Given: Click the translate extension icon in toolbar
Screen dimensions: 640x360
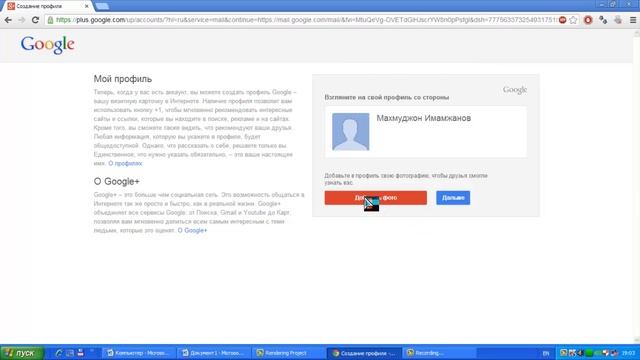Looking at the screenshot, I should point(603,20).
